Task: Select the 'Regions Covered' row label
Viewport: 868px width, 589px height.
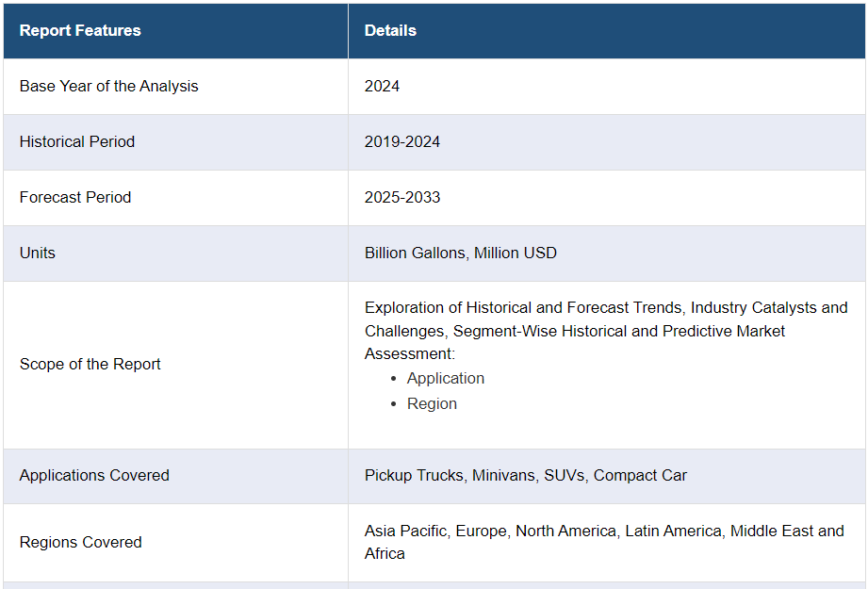Action: 81,542
